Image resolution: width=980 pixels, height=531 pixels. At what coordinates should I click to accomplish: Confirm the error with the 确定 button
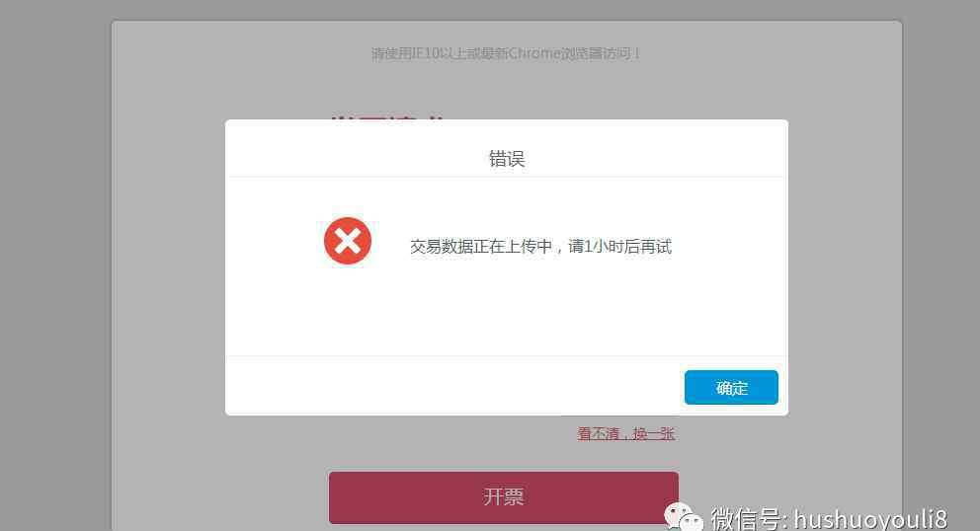(x=731, y=387)
